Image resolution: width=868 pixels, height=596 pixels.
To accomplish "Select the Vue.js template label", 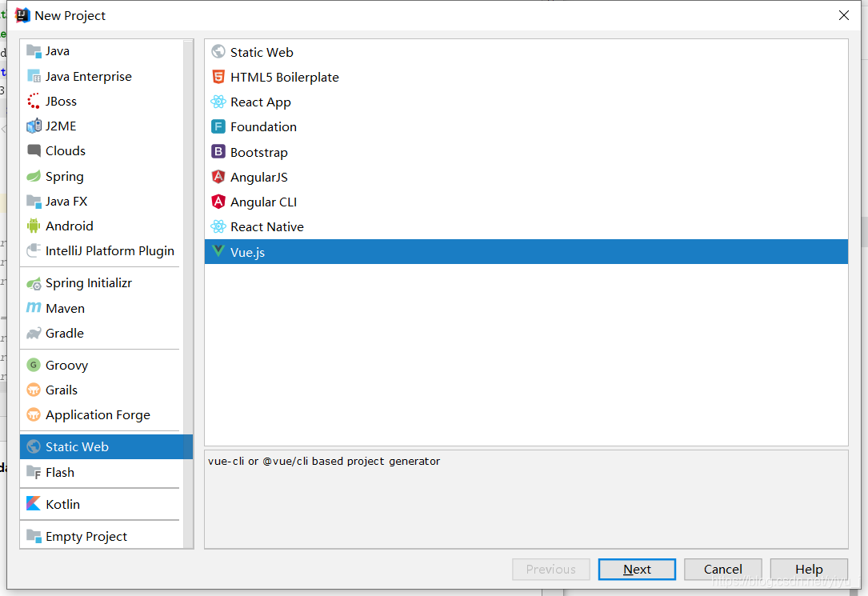I will tap(247, 252).
